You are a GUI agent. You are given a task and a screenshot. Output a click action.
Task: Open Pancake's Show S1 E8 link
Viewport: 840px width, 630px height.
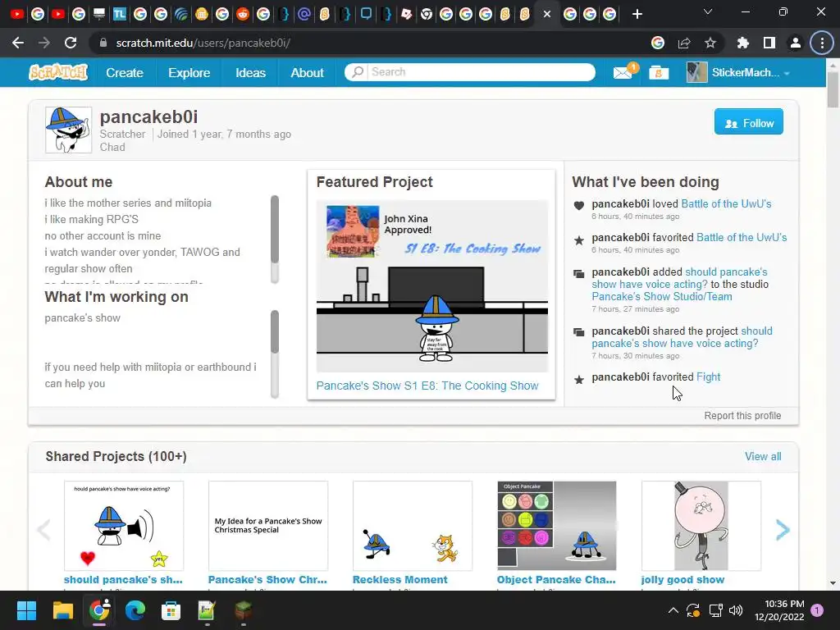(427, 386)
